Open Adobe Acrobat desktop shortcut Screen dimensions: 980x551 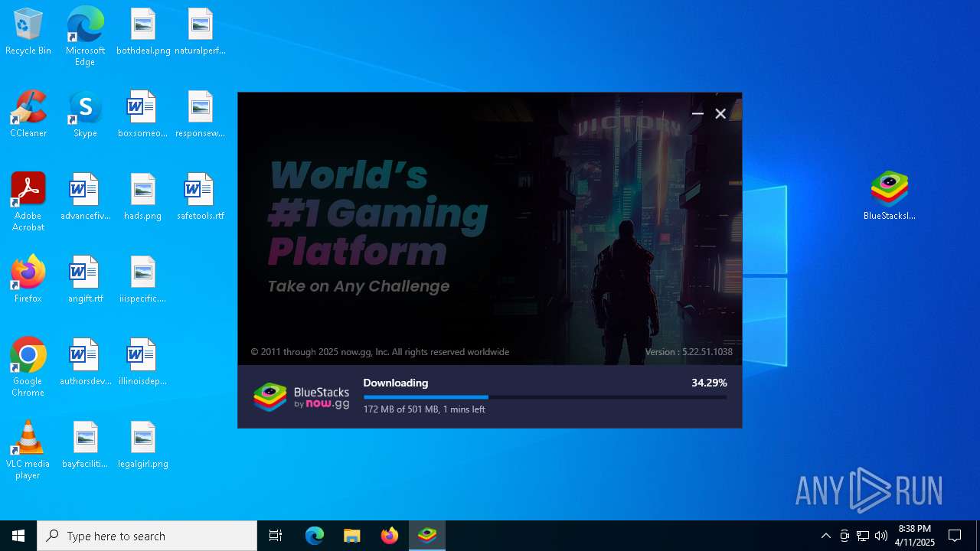point(28,202)
